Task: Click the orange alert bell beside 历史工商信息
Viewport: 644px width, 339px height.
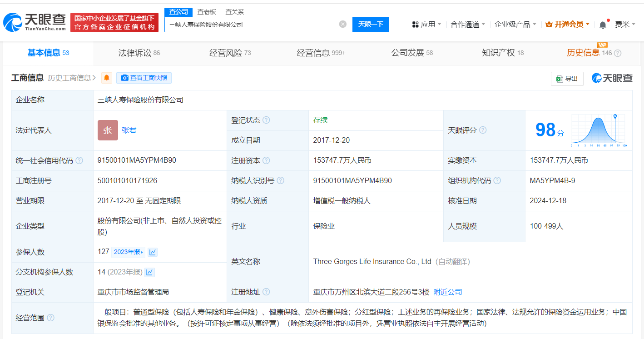Action: coord(107,78)
